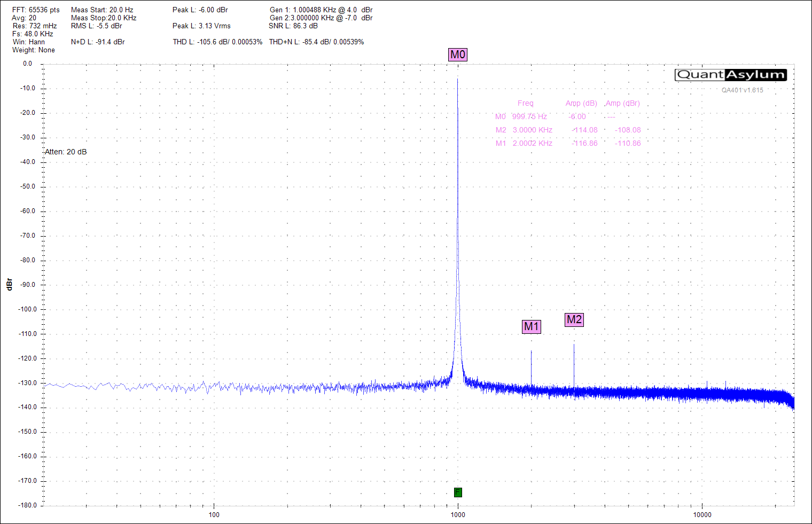
Task: Click the M0 row frequency 999.75 Hz
Action: pos(529,117)
